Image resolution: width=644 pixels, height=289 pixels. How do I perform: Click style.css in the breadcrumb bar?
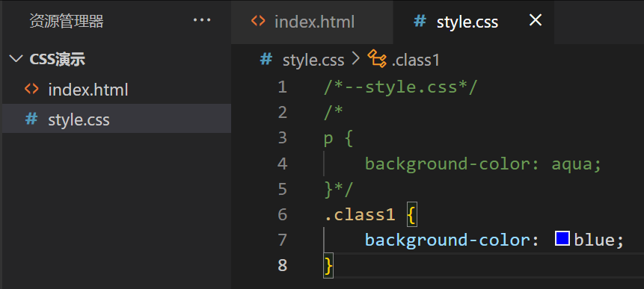(x=313, y=60)
